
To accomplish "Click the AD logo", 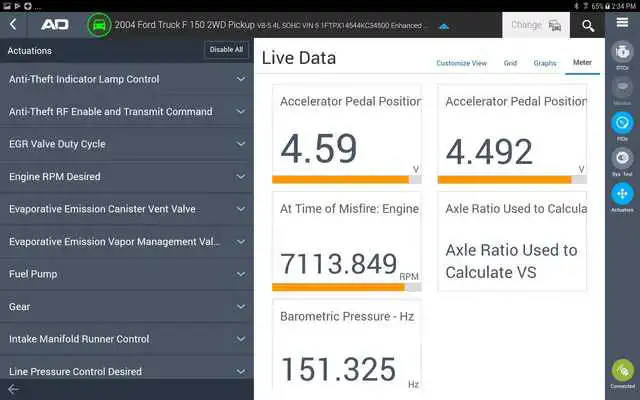I will pos(55,25).
